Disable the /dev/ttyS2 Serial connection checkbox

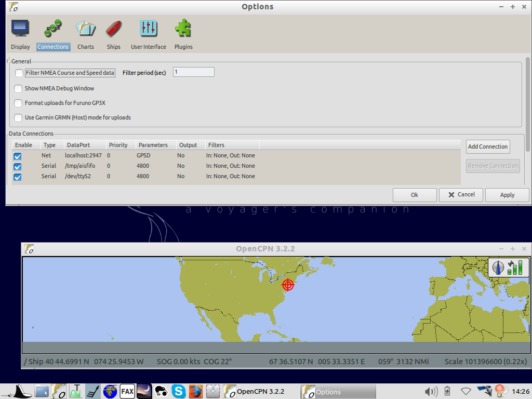(17, 177)
